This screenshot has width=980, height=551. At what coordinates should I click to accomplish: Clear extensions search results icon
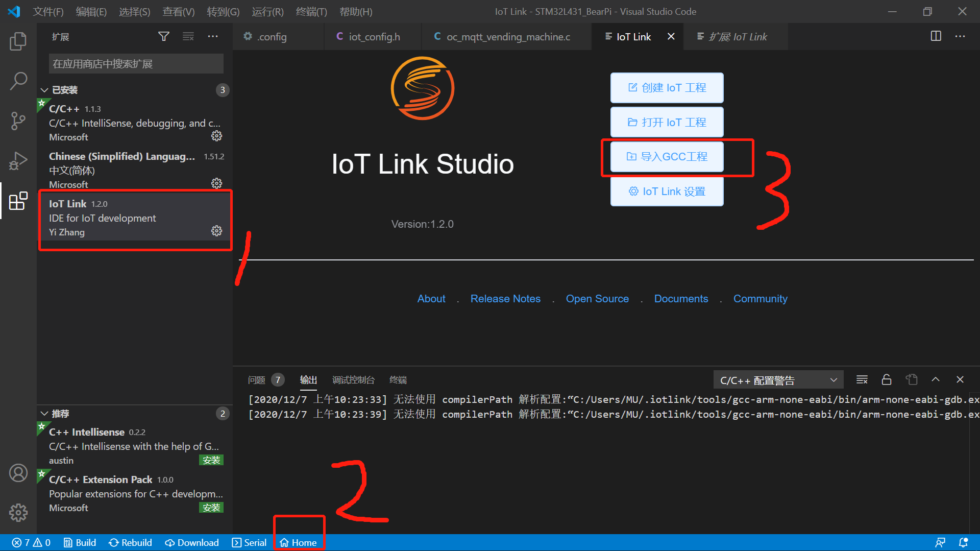188,36
